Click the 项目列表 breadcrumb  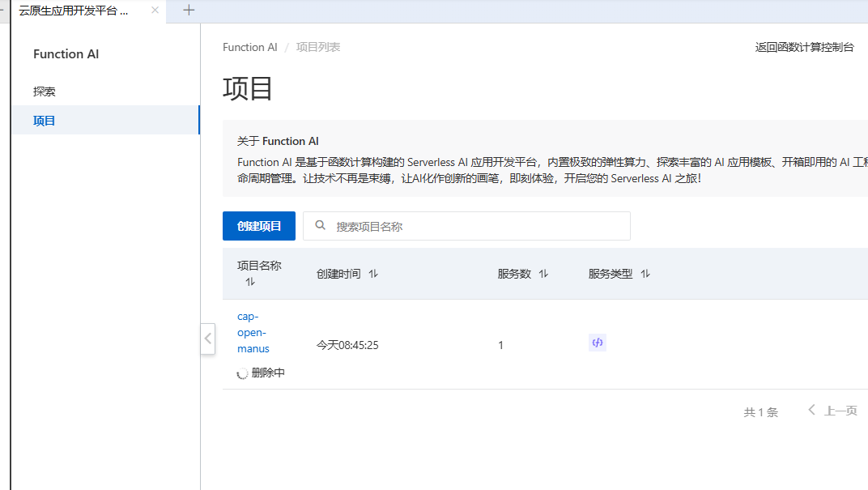317,47
